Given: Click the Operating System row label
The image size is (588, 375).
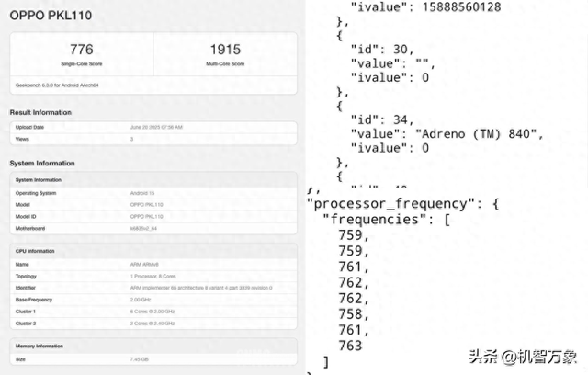Looking at the screenshot, I should (x=36, y=193).
